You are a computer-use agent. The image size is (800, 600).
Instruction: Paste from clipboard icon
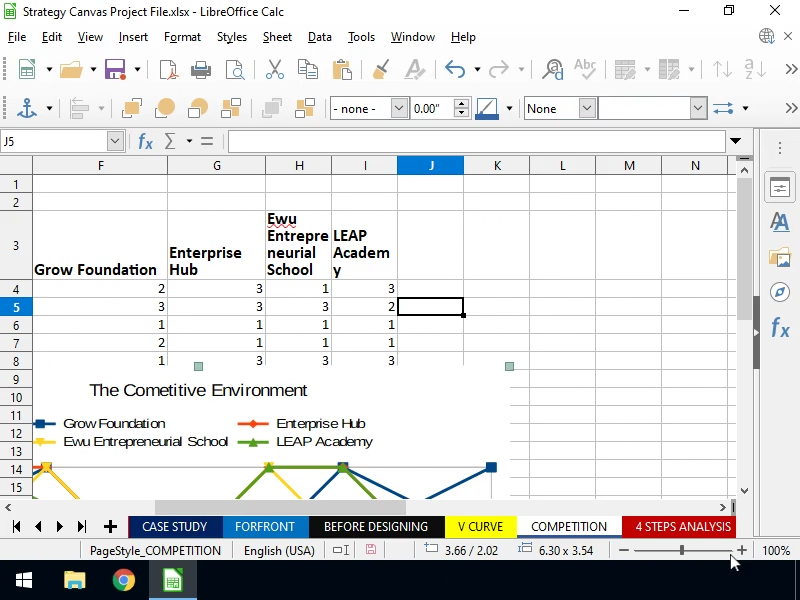pyautogui.click(x=342, y=69)
